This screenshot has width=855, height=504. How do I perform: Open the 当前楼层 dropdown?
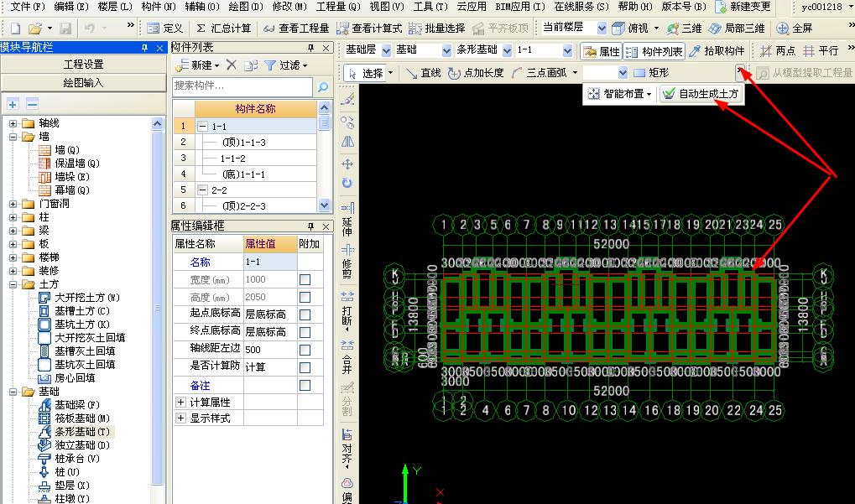602,28
